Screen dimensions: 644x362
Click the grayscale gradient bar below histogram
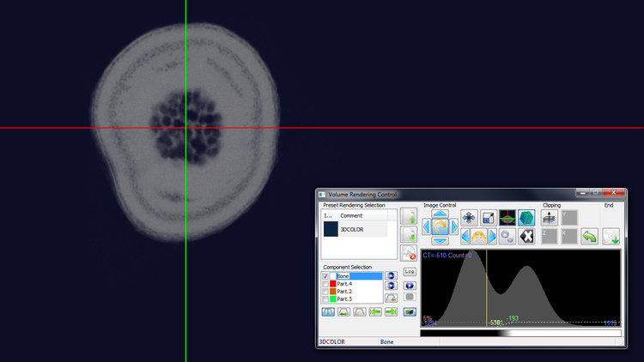tap(520, 334)
